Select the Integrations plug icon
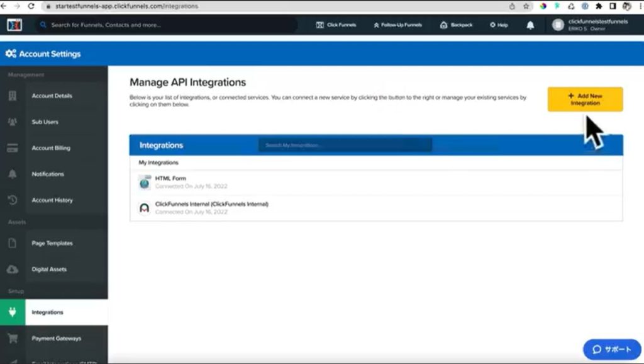The image size is (644, 364). 13,312
